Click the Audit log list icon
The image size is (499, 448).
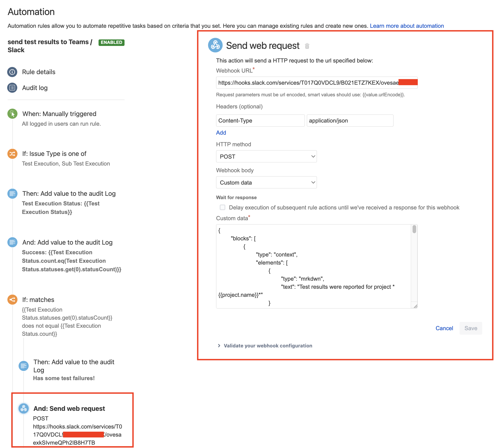coord(12,88)
